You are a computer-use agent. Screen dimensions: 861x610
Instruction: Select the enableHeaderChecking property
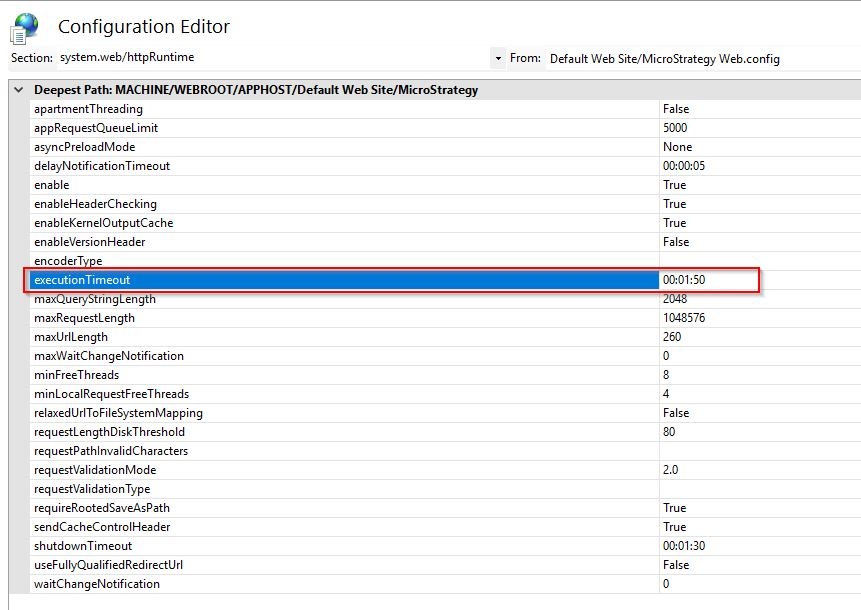click(95, 204)
